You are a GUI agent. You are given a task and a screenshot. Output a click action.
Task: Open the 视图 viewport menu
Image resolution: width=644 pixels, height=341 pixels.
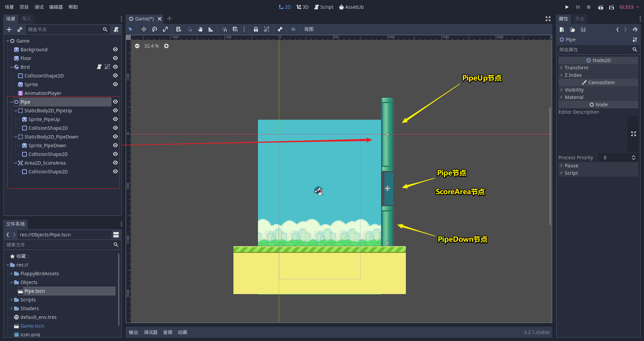[x=309, y=30]
